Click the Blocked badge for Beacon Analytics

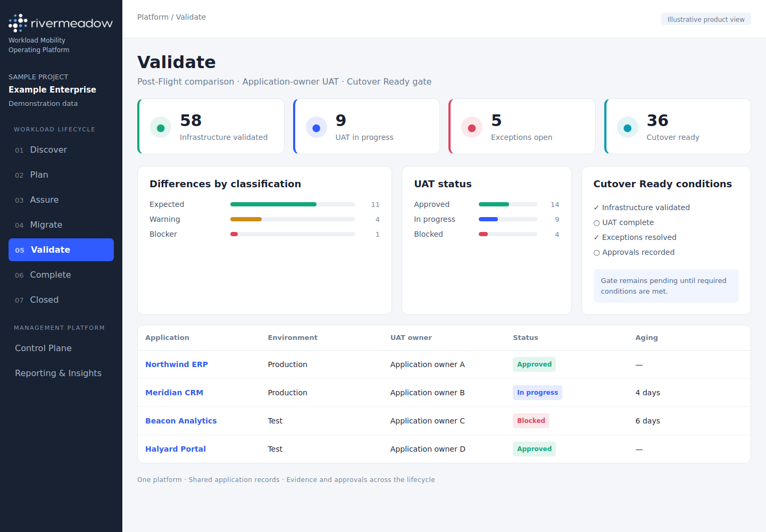click(x=531, y=421)
